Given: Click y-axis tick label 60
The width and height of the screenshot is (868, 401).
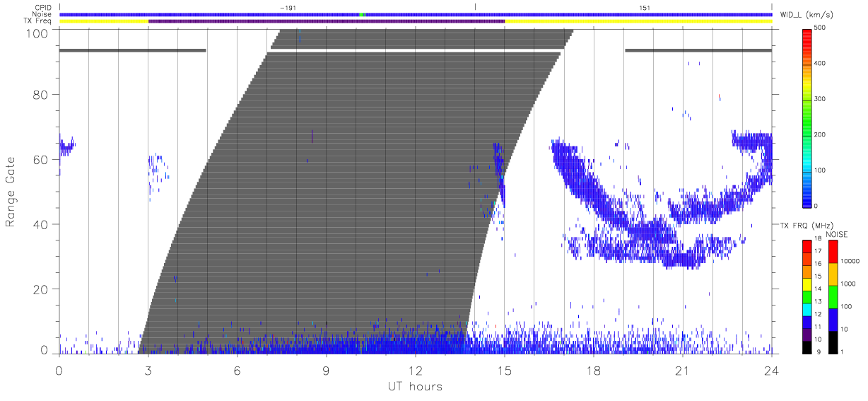Looking at the screenshot, I should click(42, 159).
